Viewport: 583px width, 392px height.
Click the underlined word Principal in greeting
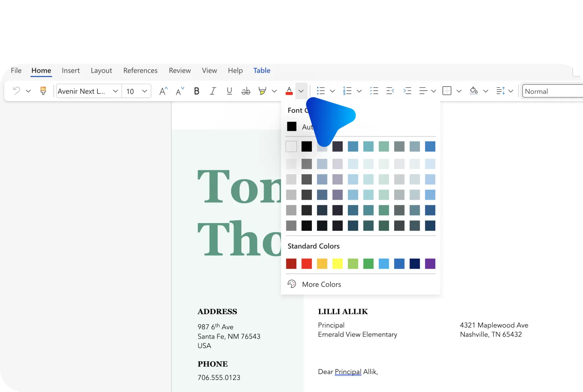click(x=348, y=372)
